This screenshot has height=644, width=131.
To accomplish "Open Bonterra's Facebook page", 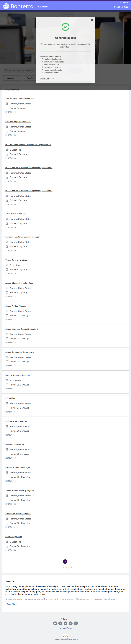I will click(76, 623).
